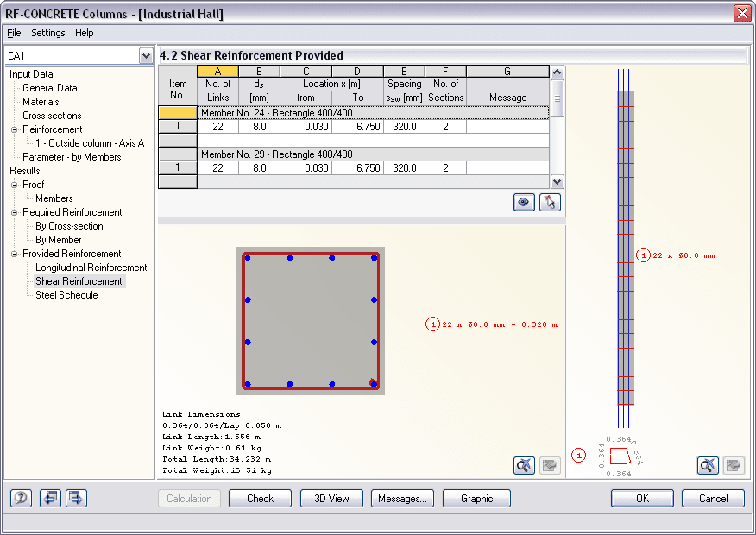Click column A header
This screenshot has width=756, height=535.
coord(217,72)
